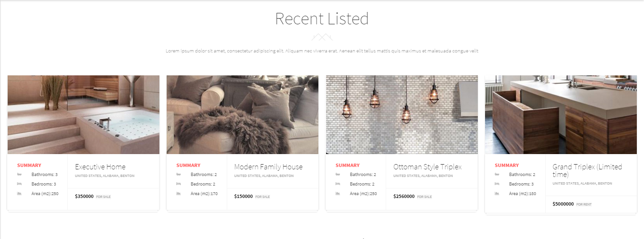
Task: Click bedroom icon in Executive Home summary
Action: point(20,184)
